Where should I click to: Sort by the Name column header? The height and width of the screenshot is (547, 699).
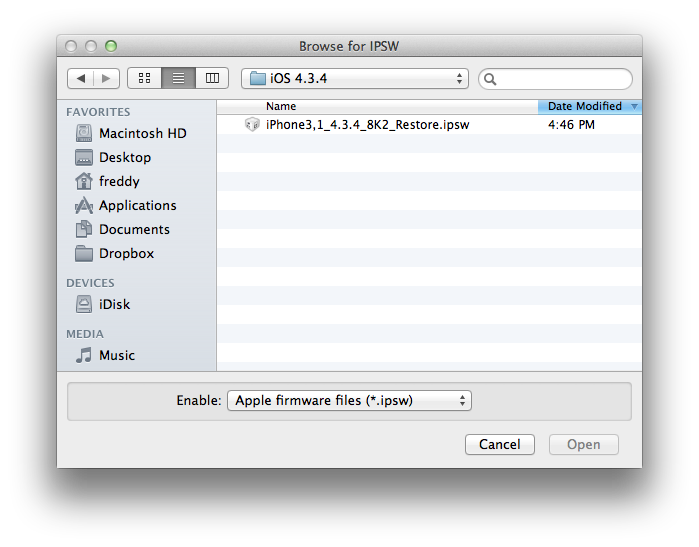[378, 106]
